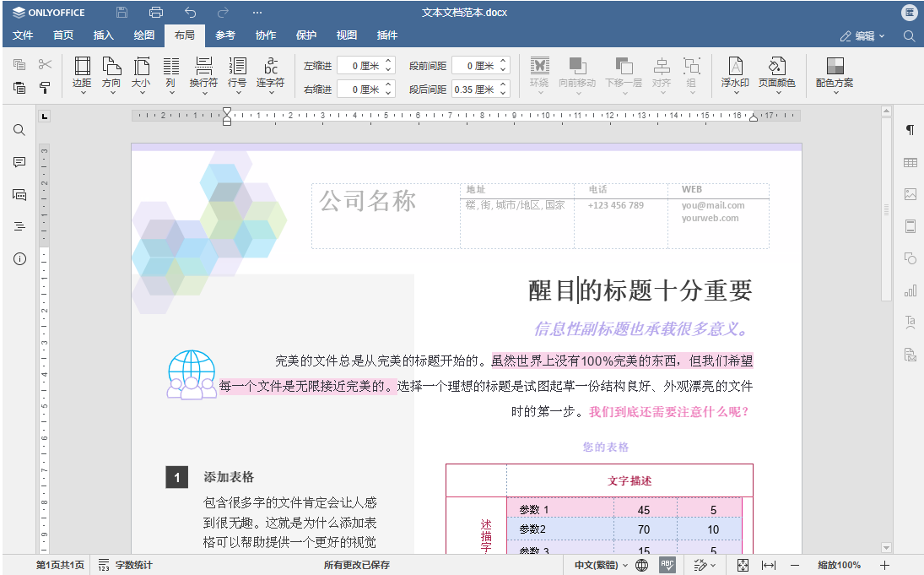Screen dimensions: 924x575
Task: Click the 第1页共1页 page indicator
Action: [x=60, y=565]
